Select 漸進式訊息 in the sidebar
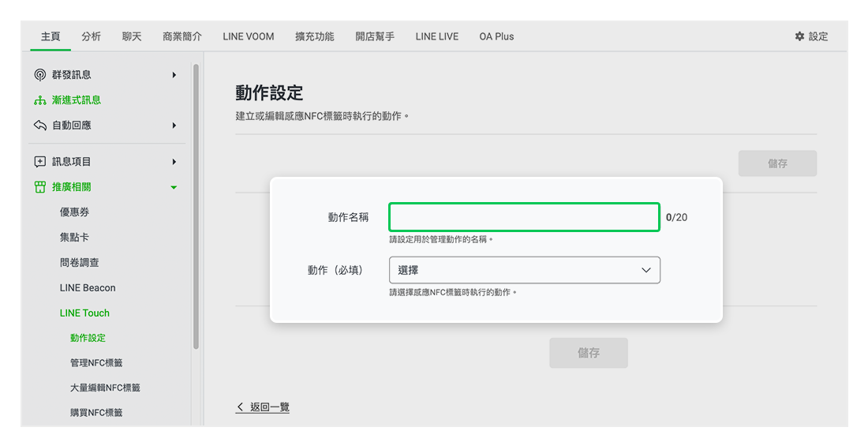 coord(77,100)
